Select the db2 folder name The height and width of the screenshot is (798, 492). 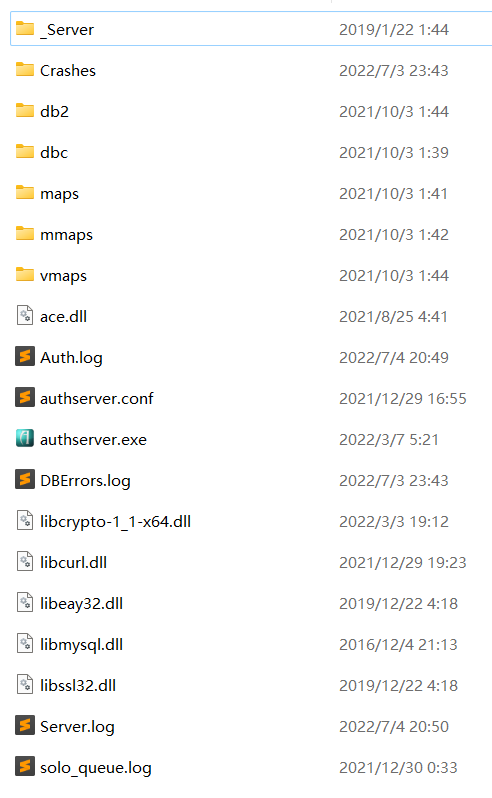54,111
